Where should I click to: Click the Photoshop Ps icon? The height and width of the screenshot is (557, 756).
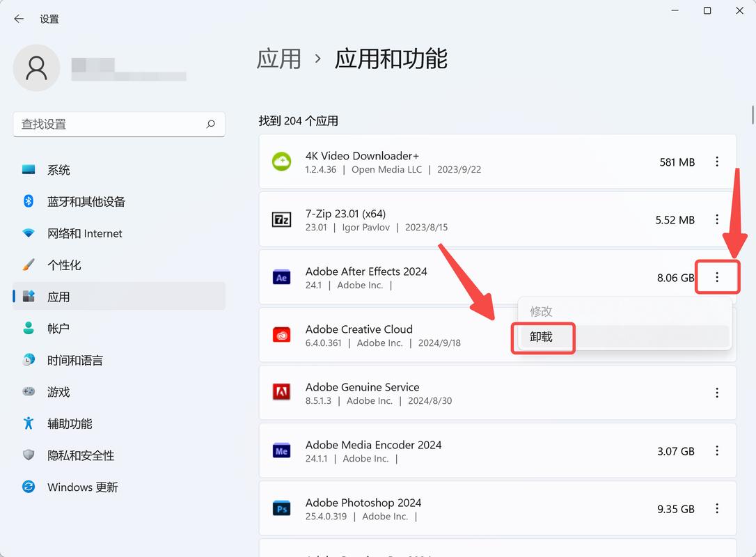click(x=281, y=509)
